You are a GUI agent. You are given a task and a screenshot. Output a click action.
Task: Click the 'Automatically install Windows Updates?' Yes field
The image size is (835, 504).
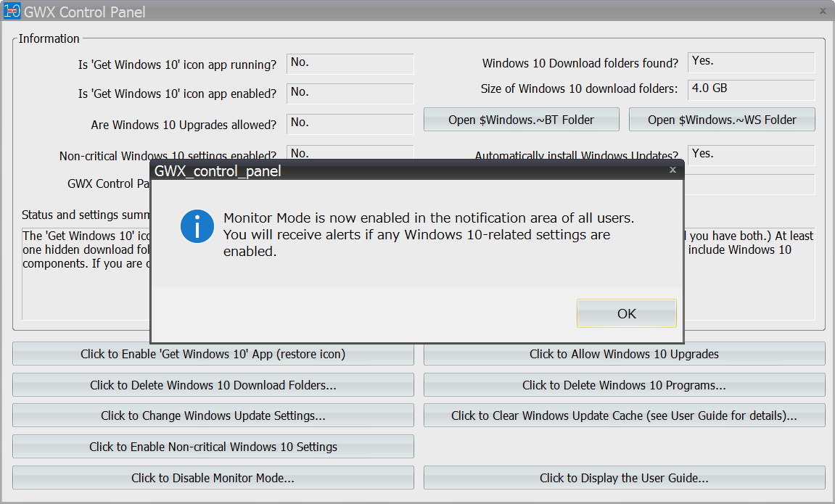coord(751,153)
